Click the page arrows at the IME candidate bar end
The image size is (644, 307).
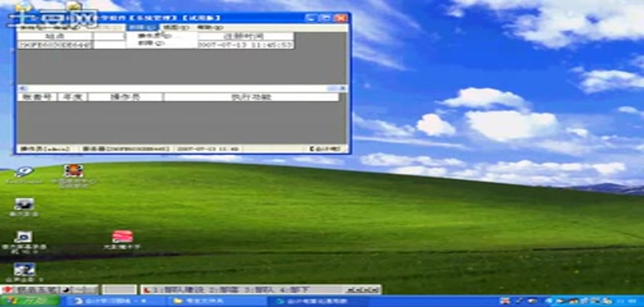tap(362, 290)
